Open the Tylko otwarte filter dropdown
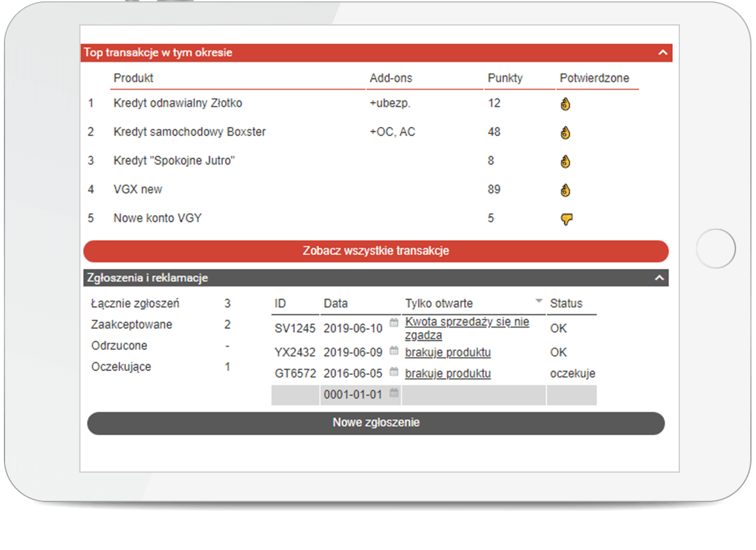 [x=539, y=301]
